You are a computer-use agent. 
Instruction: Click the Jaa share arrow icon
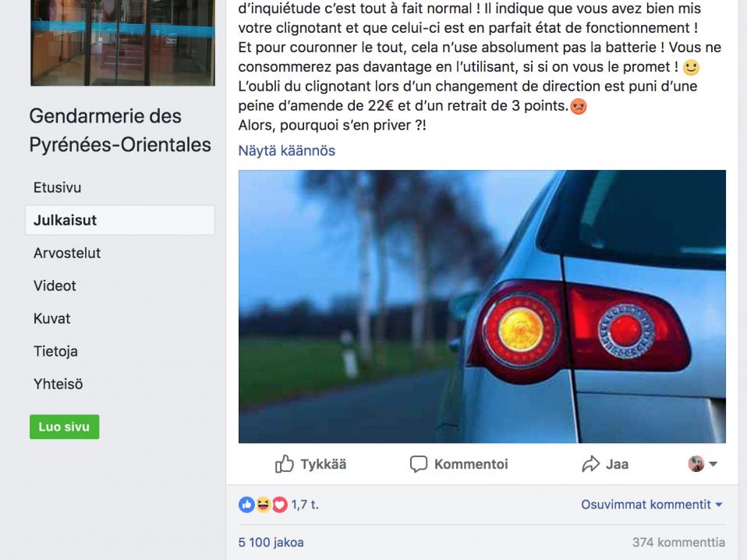[591, 464]
